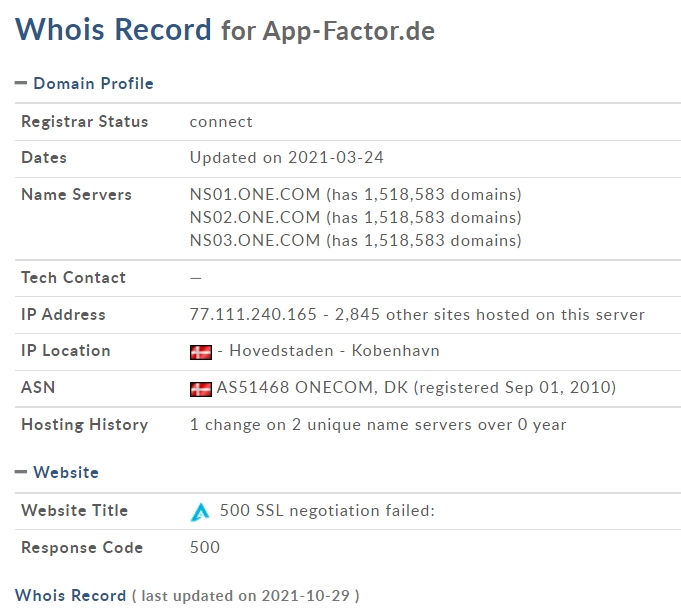Click the 'Tech Contact' row label
Image resolution: width=681 pixels, height=611 pixels.
(x=73, y=277)
